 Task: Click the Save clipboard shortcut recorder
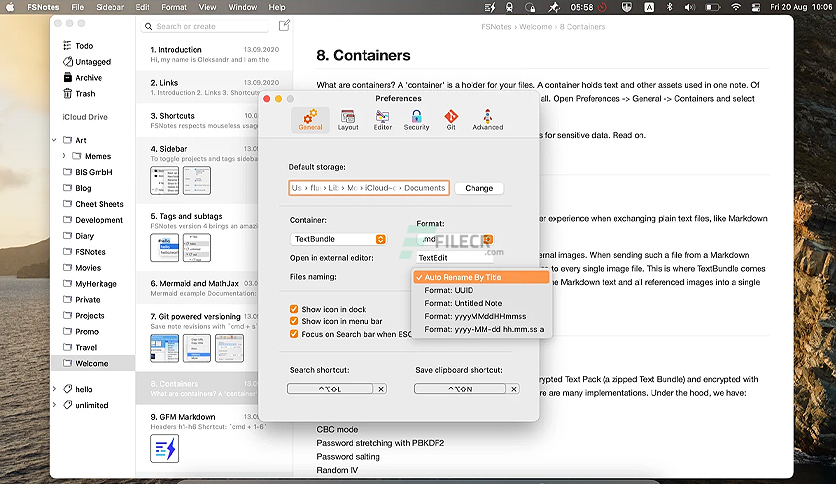[x=460, y=389]
